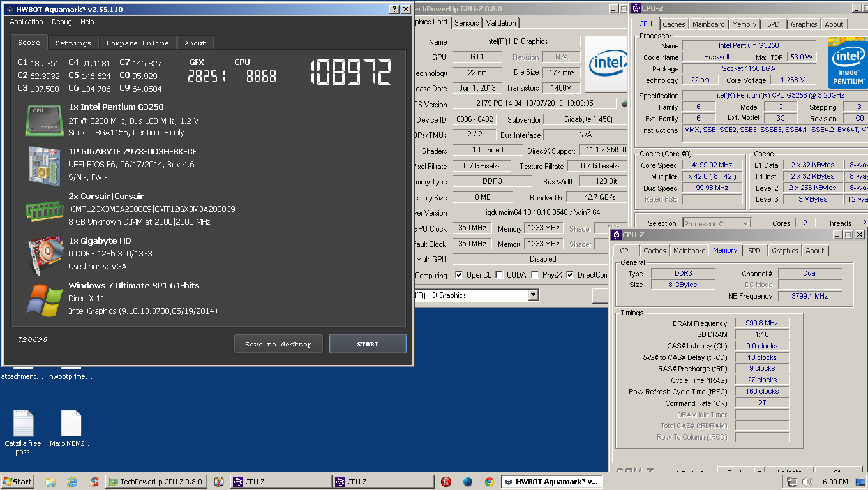Click the 720C98 code in Aquamark
This screenshot has width=868, height=490.
pos(33,339)
